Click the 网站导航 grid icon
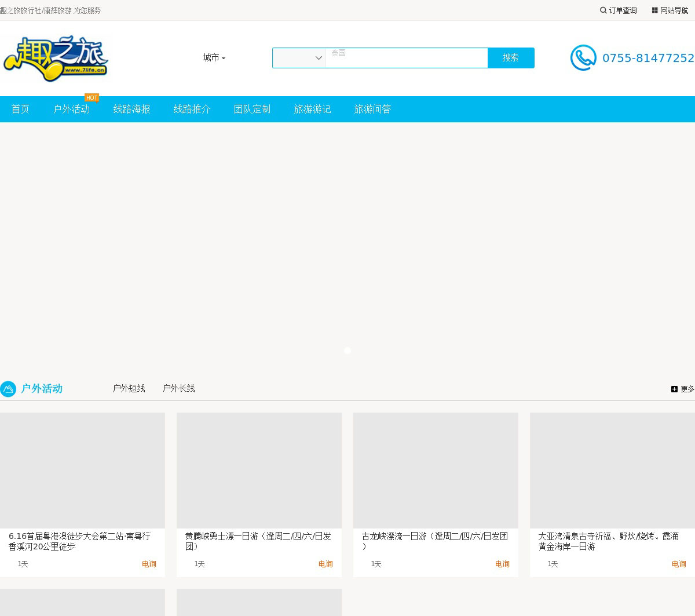The image size is (695, 616). pyautogui.click(x=655, y=10)
